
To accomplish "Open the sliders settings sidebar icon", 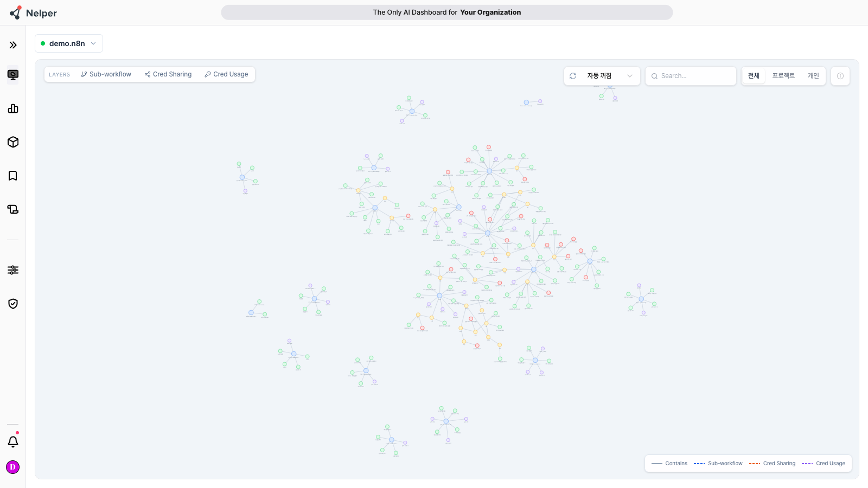I will click(13, 270).
